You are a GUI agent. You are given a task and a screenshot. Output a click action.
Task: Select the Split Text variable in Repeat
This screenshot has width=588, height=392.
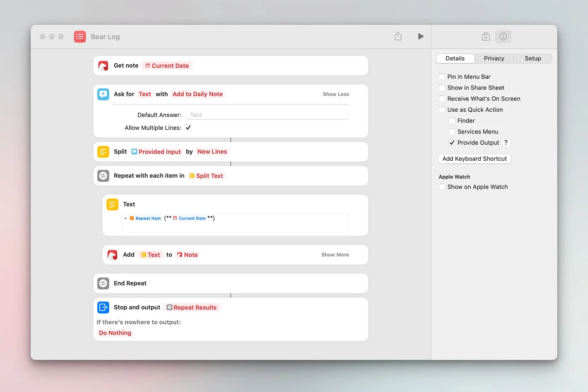point(206,176)
